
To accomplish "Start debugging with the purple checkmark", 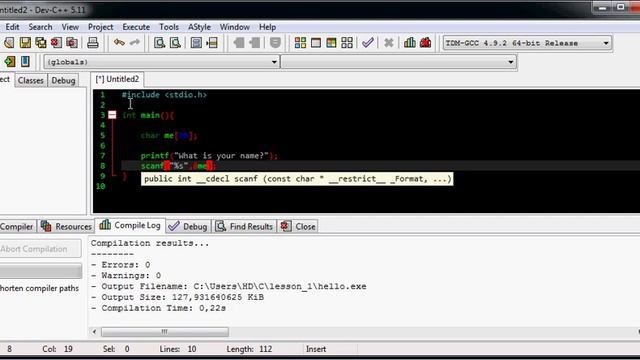I will click(x=368, y=42).
